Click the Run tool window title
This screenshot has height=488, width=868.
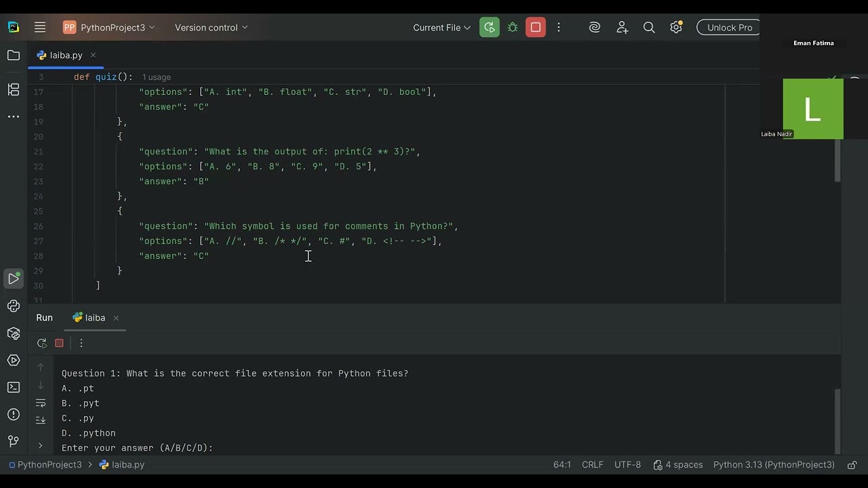point(45,318)
